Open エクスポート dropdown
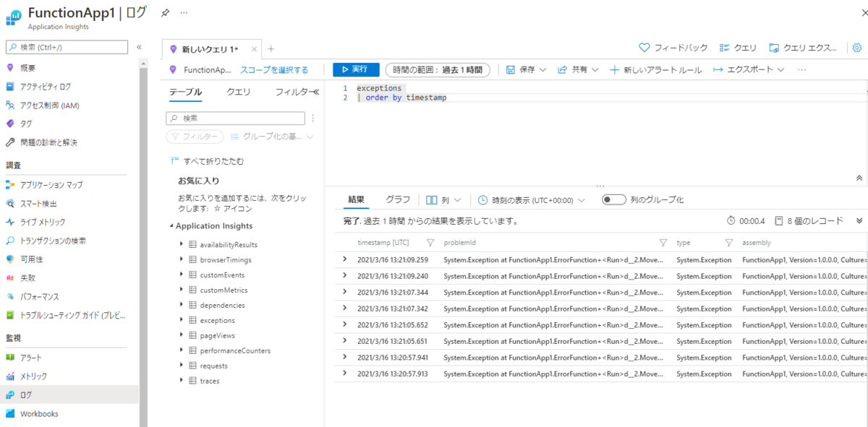The height and width of the screenshot is (427, 868). pyautogui.click(x=749, y=70)
